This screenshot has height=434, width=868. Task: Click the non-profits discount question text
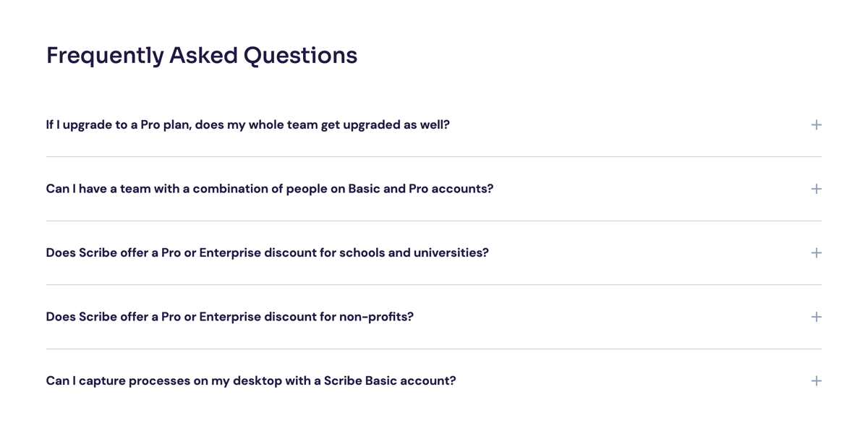[x=229, y=316]
